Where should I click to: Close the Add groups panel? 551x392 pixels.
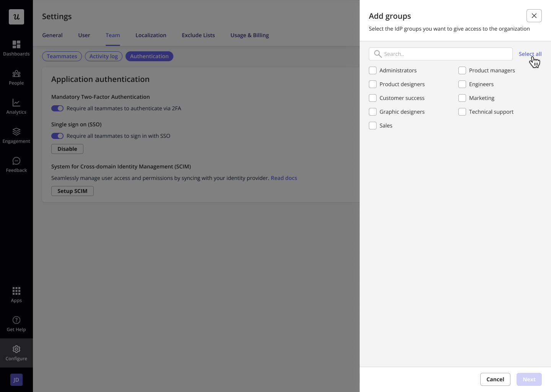click(534, 16)
